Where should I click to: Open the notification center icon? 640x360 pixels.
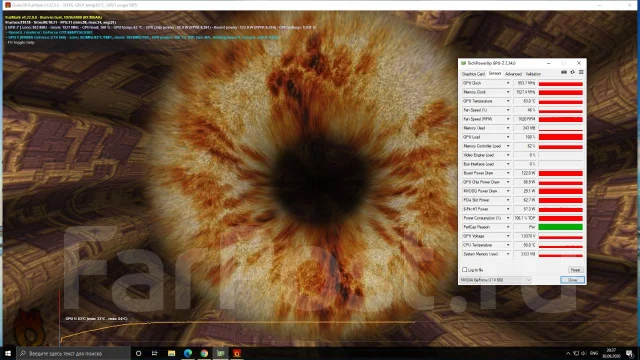[x=629, y=353]
